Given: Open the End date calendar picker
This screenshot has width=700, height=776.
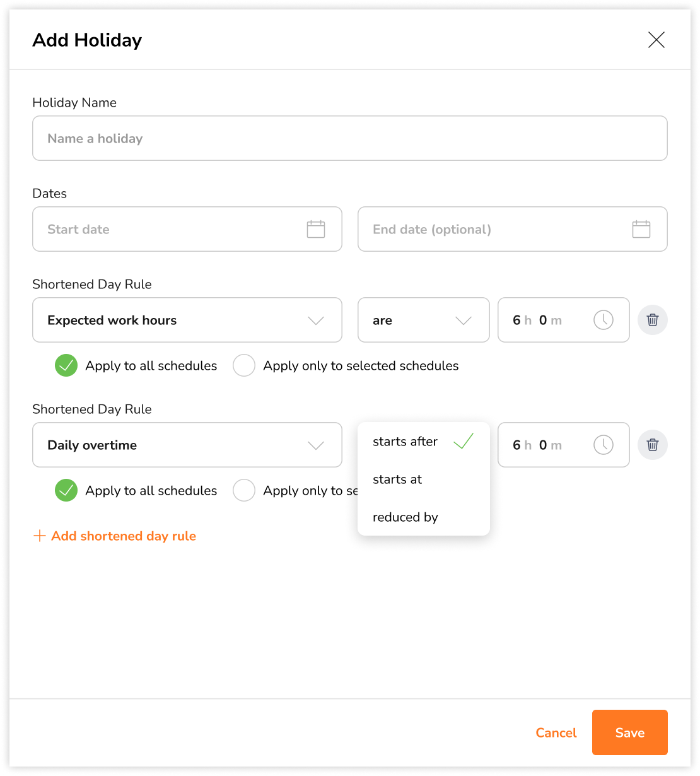Looking at the screenshot, I should [641, 229].
